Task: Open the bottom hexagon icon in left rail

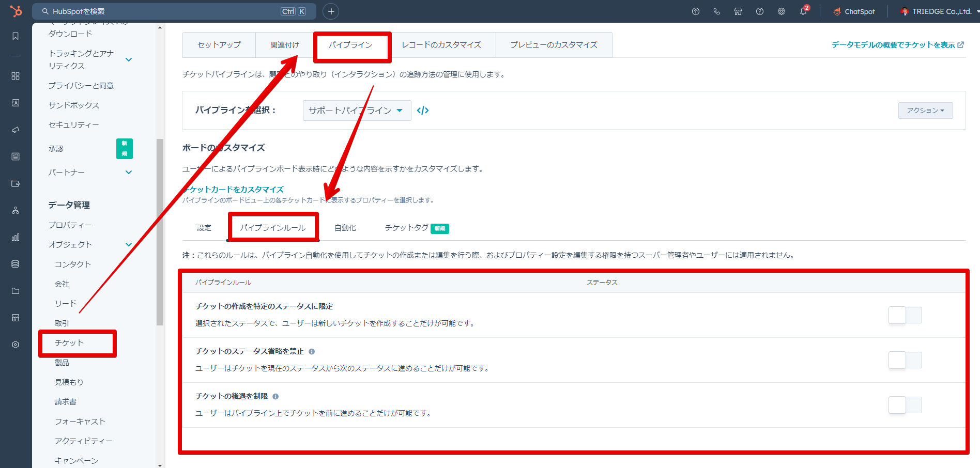Action: point(16,345)
